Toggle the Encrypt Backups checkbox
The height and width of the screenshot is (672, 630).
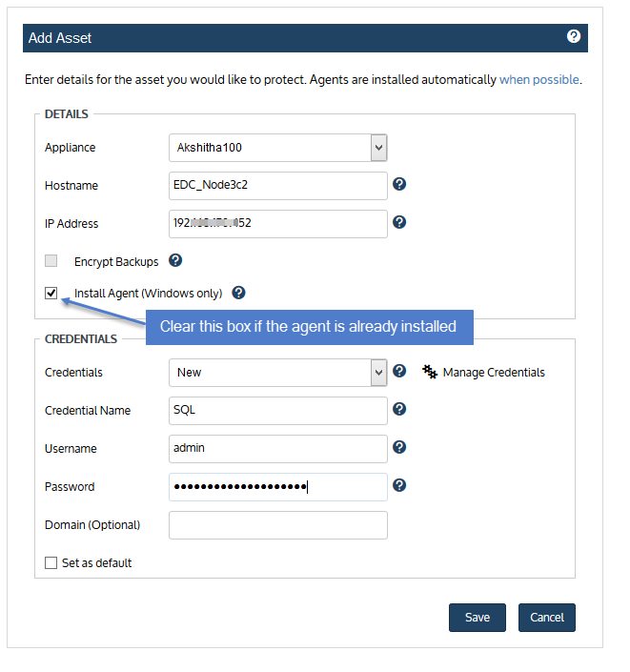(x=51, y=260)
